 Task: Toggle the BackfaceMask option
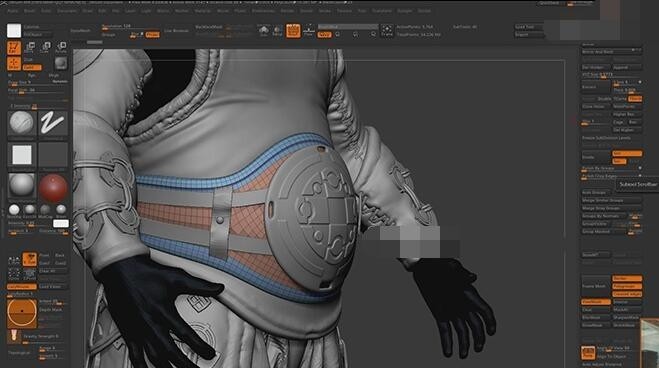209,27
